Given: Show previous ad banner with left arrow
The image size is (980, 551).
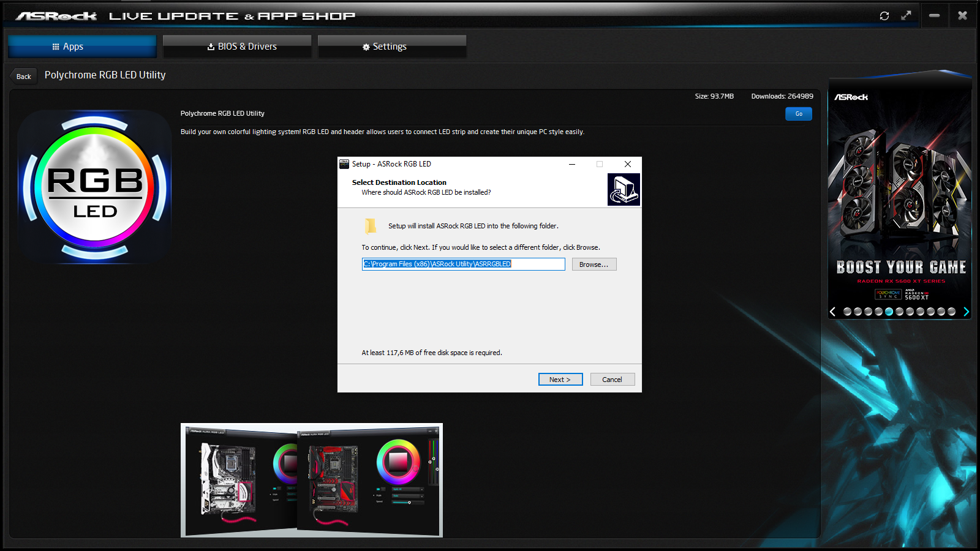Looking at the screenshot, I should click(833, 312).
